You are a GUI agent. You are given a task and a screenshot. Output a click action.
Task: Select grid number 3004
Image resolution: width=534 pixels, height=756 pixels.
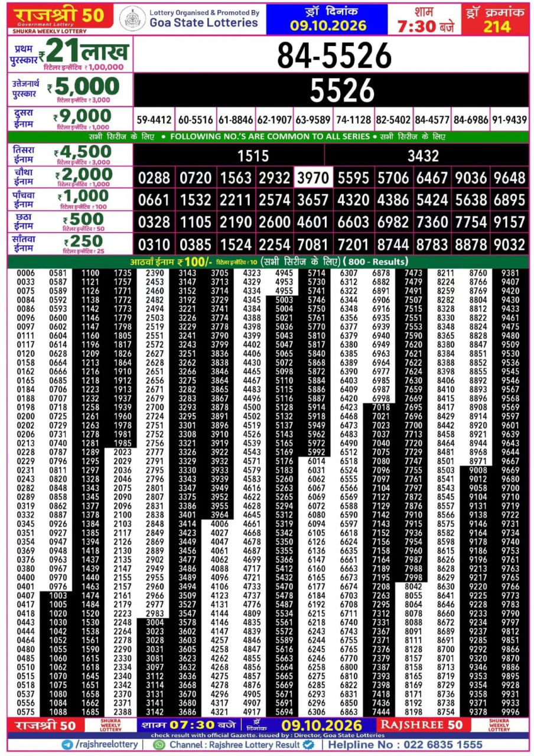(x=155, y=622)
